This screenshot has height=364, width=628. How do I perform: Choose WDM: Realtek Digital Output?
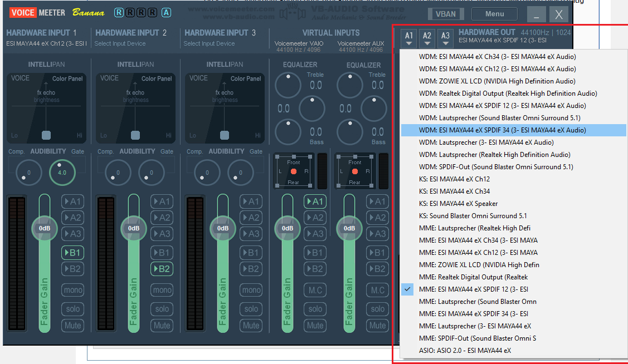[513, 94]
